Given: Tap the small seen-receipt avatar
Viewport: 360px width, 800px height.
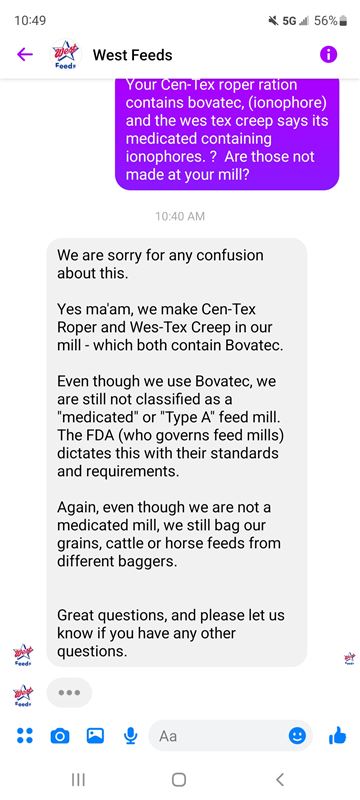Looking at the screenshot, I should point(350,658).
